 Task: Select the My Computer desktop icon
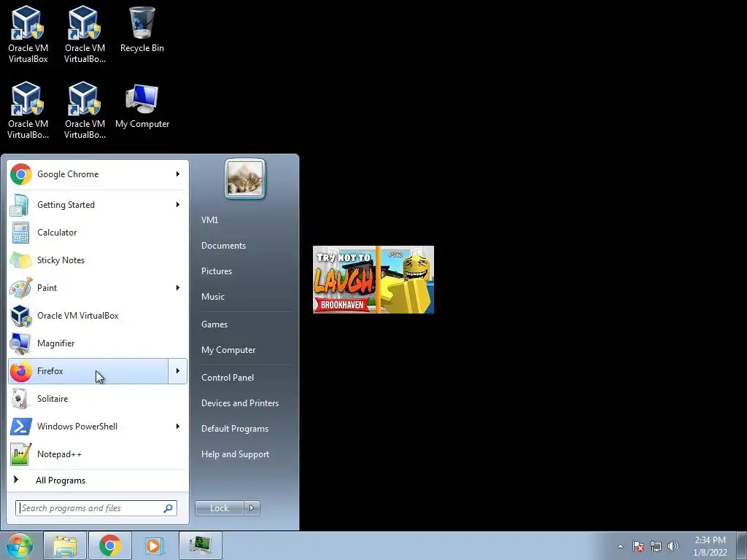click(142, 106)
